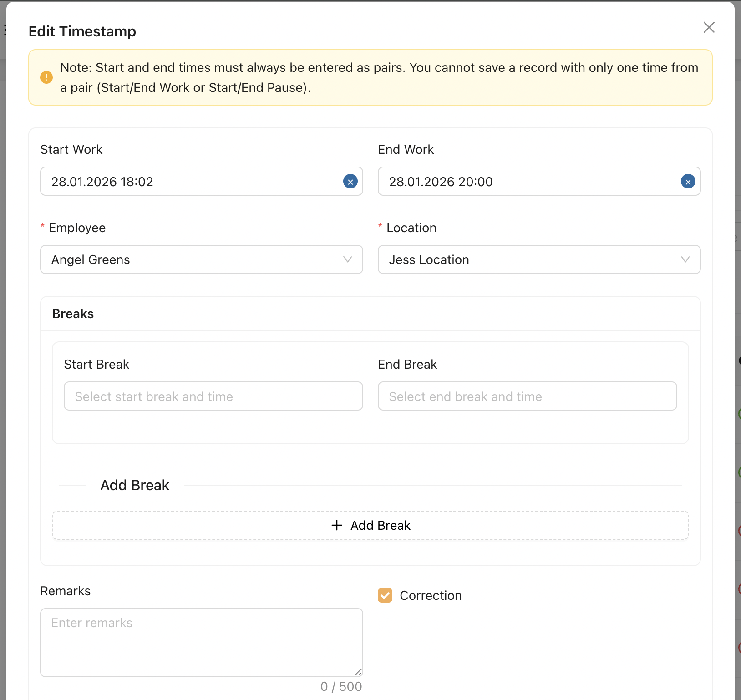Click the Employee dropdown chevron arrow
This screenshot has height=700, width=741.
[348, 259]
